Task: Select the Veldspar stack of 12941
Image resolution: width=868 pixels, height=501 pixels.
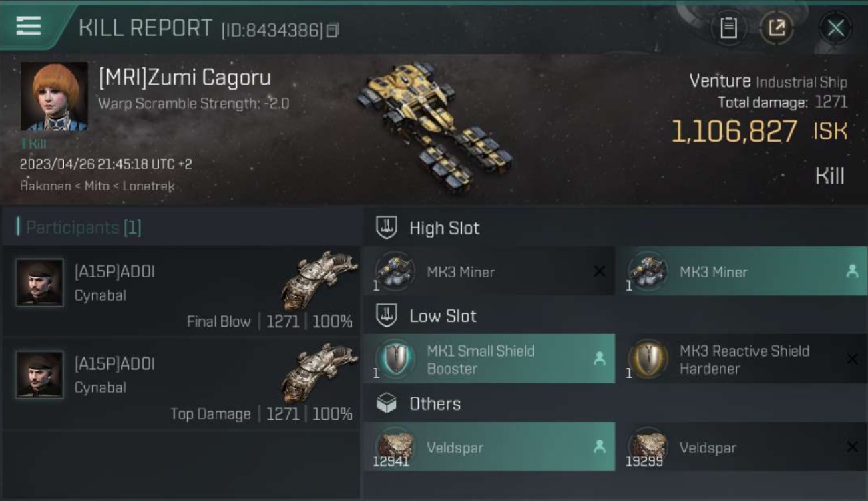Action: pyautogui.click(x=489, y=448)
